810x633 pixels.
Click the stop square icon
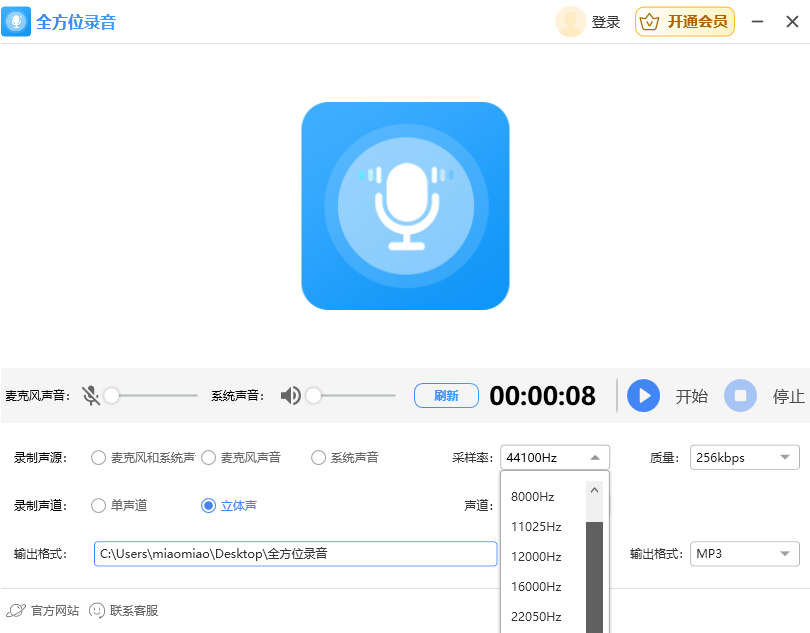[740, 396]
